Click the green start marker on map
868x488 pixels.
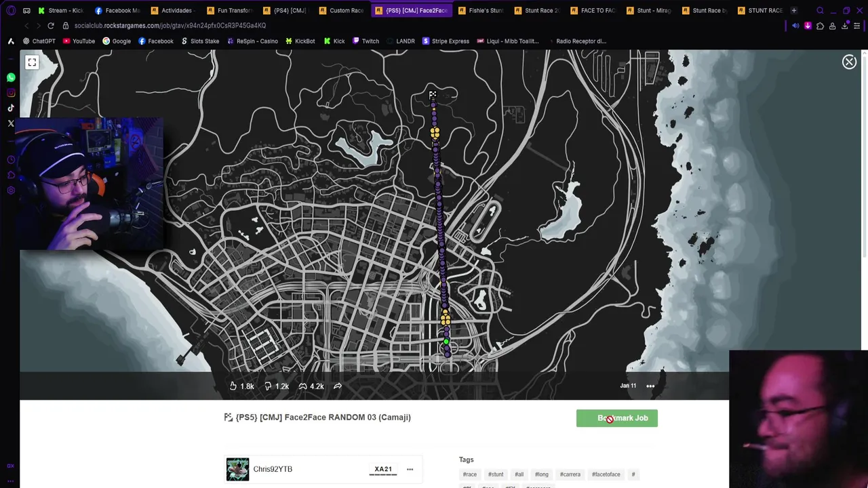coord(446,342)
